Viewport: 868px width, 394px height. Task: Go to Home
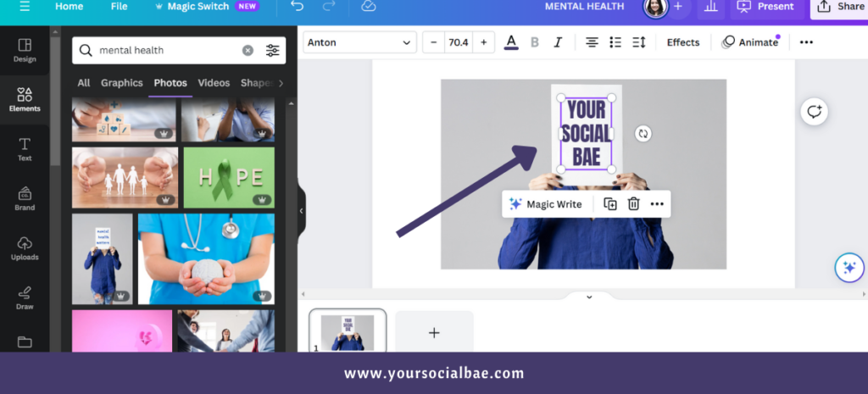70,6
